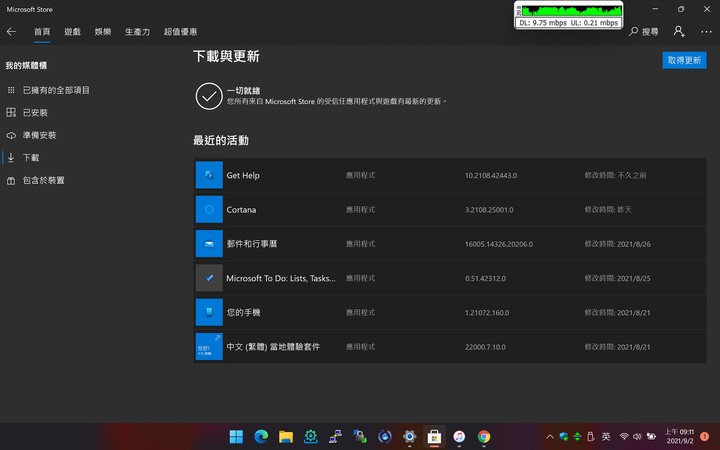The height and width of the screenshot is (450, 720).
Task: Open the 首頁 tab
Action: 42,32
